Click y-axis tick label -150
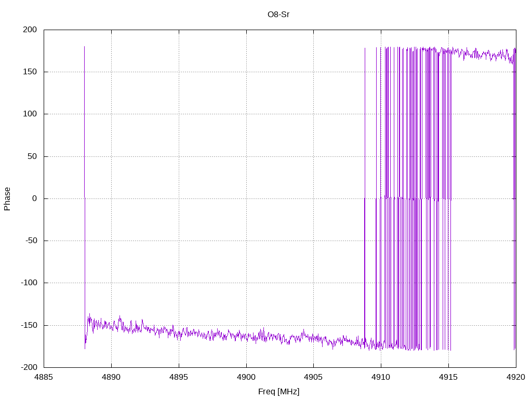Viewport: 532px width, 399px height. 29,325
